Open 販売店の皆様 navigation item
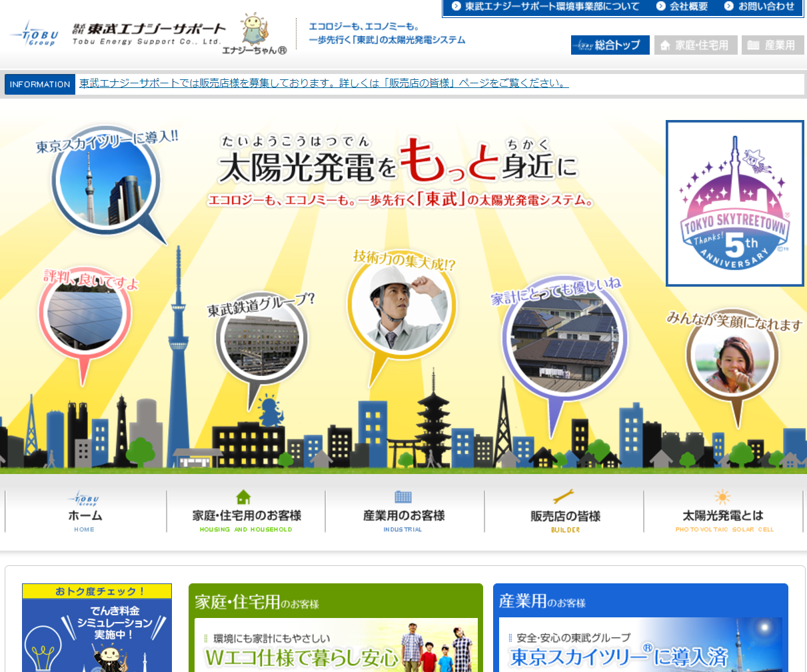807x672 pixels. 564,512
